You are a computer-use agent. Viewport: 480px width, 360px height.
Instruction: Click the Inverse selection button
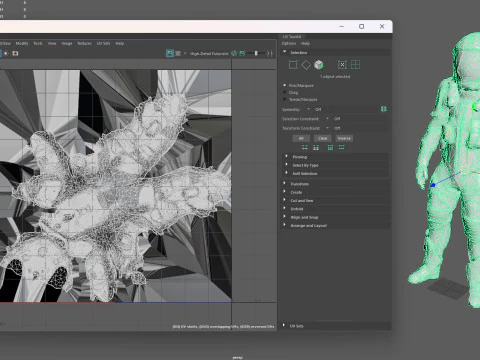(x=344, y=138)
